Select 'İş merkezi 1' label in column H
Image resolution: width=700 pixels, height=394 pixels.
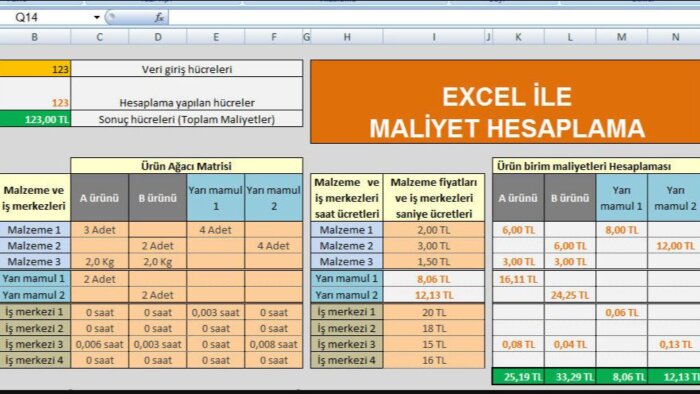347,312
